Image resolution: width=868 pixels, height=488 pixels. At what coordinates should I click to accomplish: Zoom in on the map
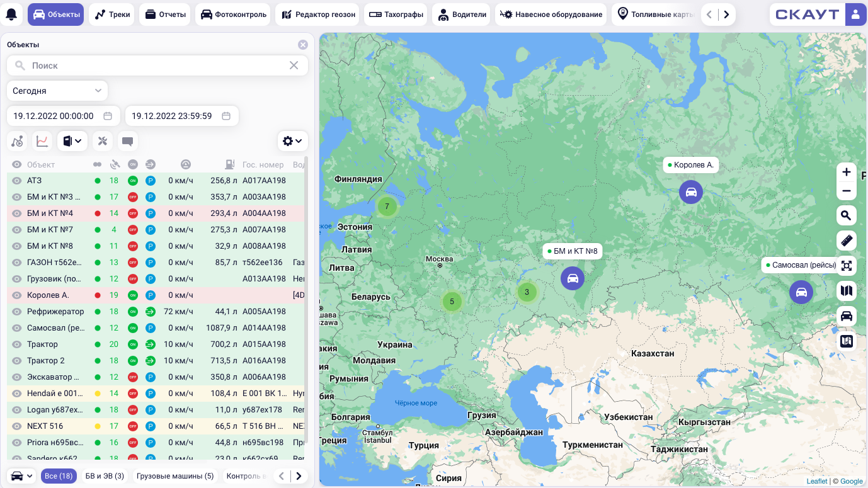tap(846, 172)
